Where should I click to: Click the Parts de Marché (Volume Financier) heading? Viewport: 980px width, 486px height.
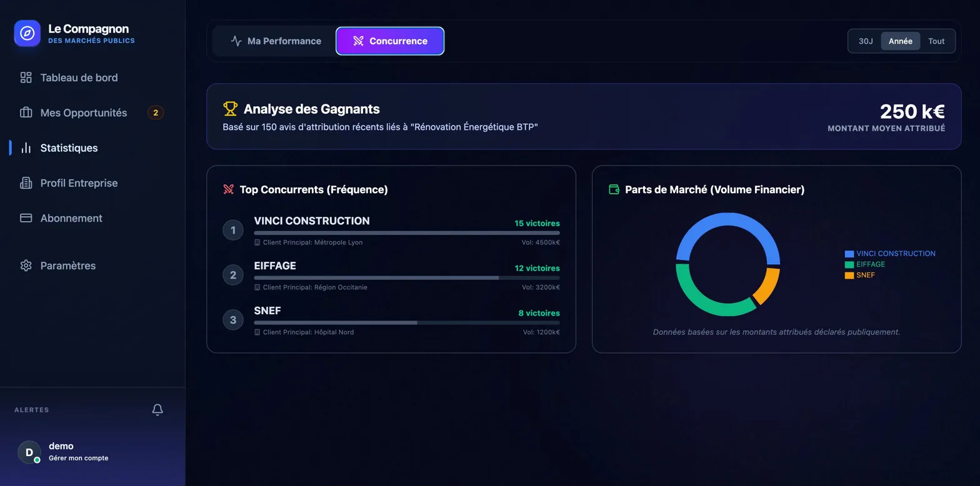pyautogui.click(x=715, y=189)
